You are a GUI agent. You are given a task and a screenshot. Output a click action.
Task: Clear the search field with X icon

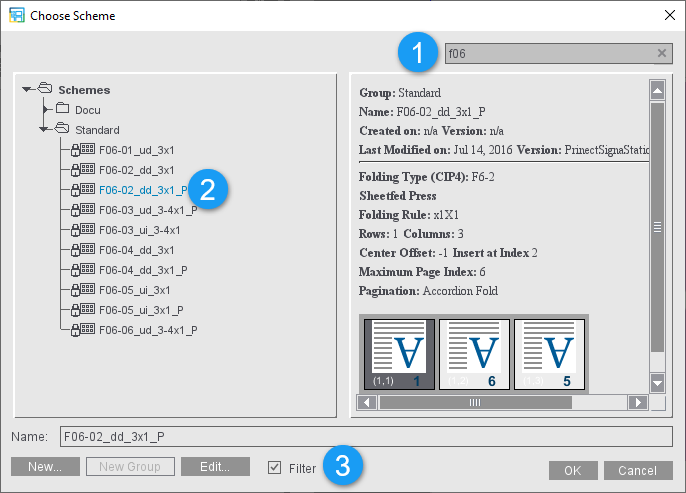pyautogui.click(x=662, y=54)
